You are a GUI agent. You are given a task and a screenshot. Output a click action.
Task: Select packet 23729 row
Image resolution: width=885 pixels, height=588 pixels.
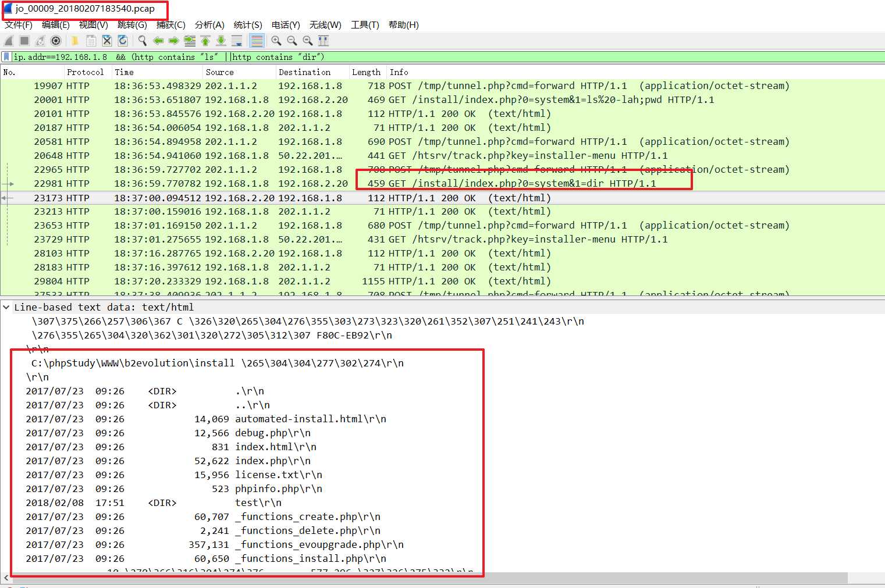tap(442, 239)
